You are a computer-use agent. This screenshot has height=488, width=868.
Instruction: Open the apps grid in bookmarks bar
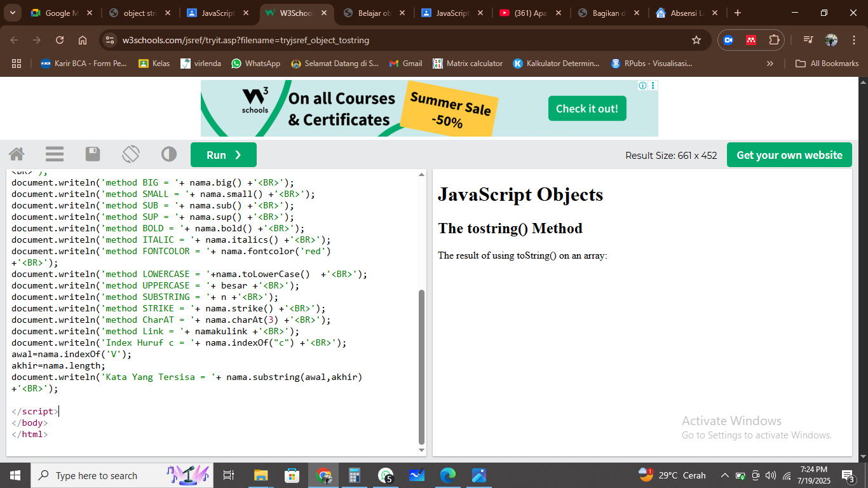tap(17, 63)
